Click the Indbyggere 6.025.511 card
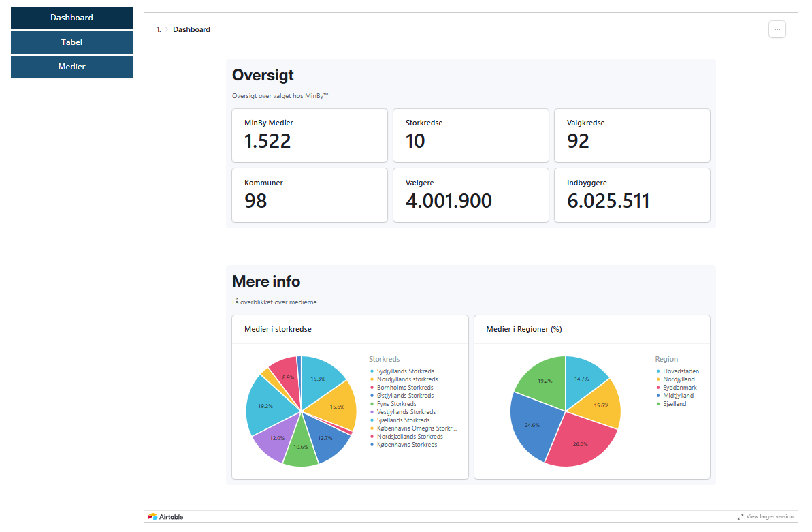Viewport: 812px width, 532px height. (632, 195)
